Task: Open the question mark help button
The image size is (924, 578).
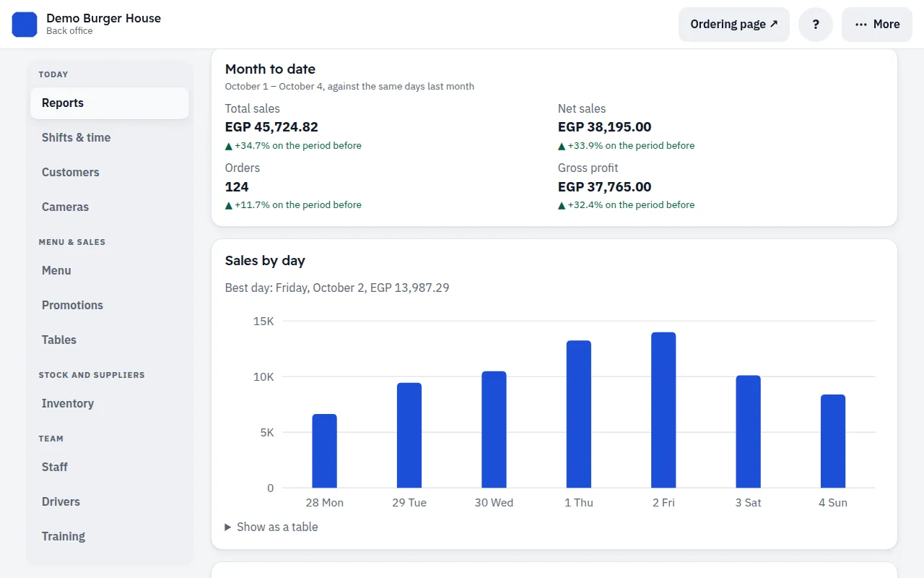Action: pyautogui.click(x=816, y=25)
